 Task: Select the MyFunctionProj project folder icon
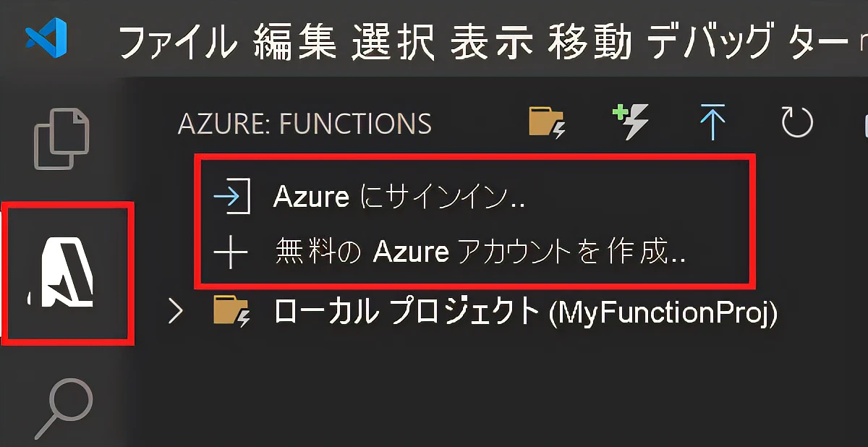233,311
